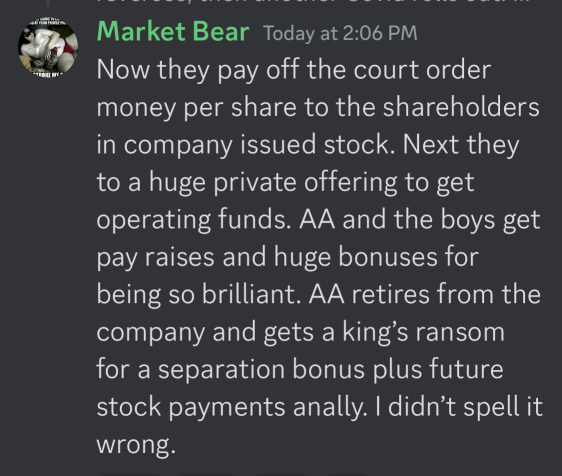Click the word 'wrong.' ending the message
This screenshot has height=476, width=562.
(136, 445)
